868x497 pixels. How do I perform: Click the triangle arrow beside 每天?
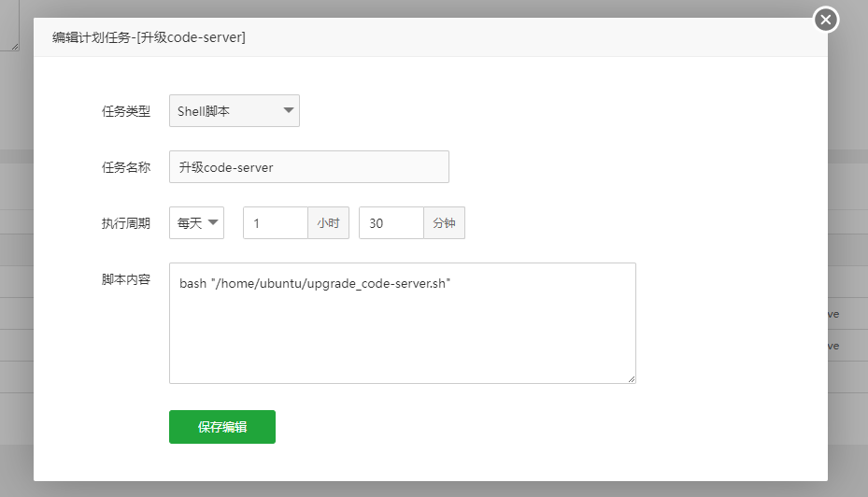[214, 223]
